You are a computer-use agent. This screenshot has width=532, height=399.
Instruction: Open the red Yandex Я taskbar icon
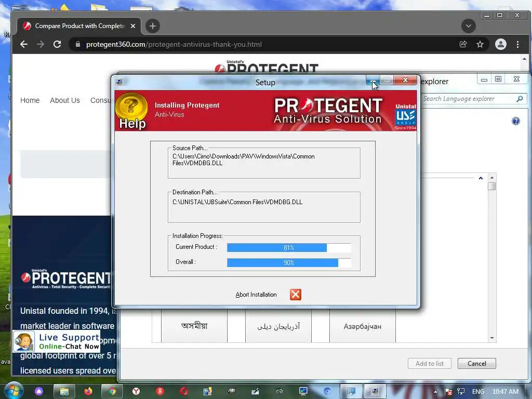[160, 391]
